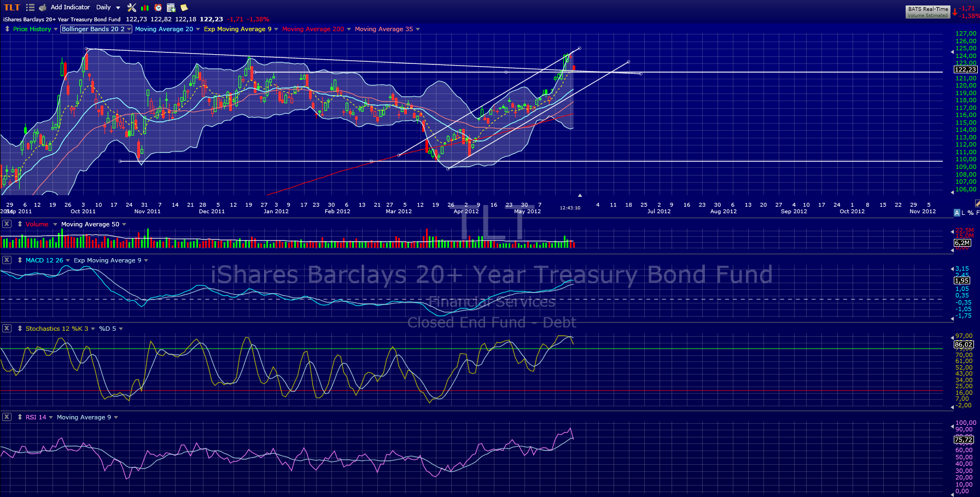Toggle the F scale mode at the right edge
Viewport: 980px width, 497px height.
click(x=978, y=213)
